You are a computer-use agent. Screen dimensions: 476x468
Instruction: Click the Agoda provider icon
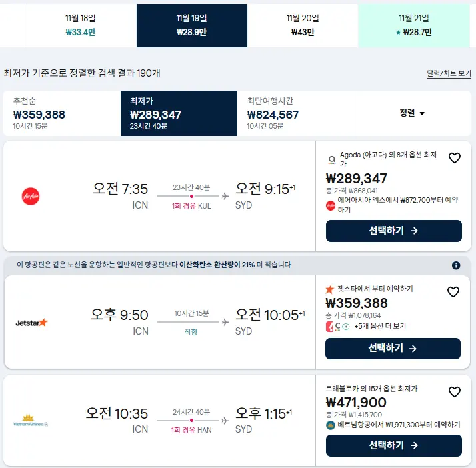point(332,159)
